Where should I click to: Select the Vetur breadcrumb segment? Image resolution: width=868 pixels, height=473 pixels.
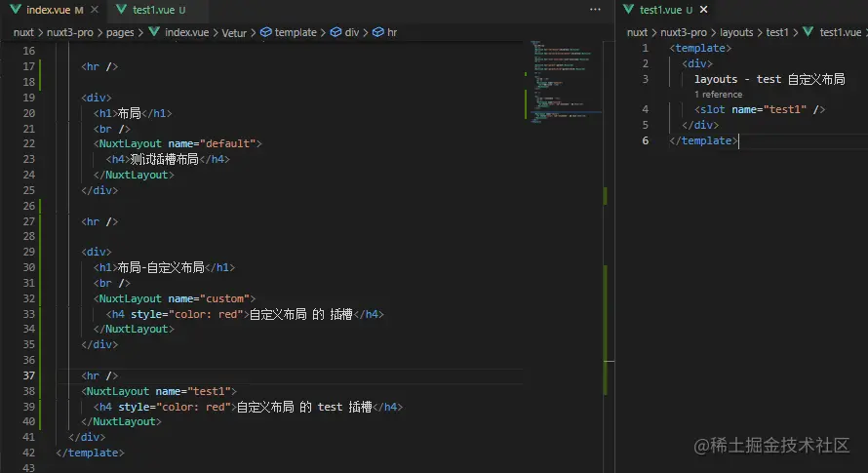coord(234,33)
